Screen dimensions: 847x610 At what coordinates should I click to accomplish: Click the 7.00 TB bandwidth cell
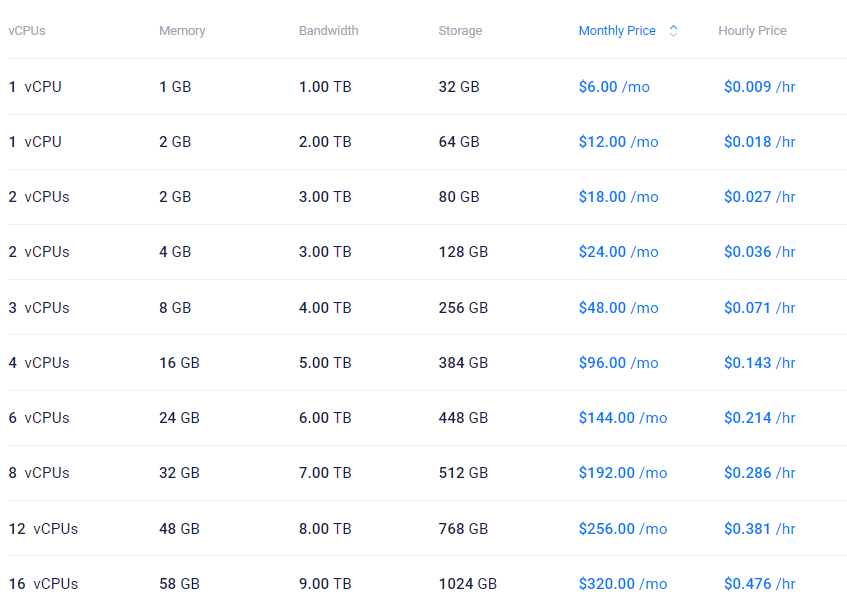click(325, 473)
